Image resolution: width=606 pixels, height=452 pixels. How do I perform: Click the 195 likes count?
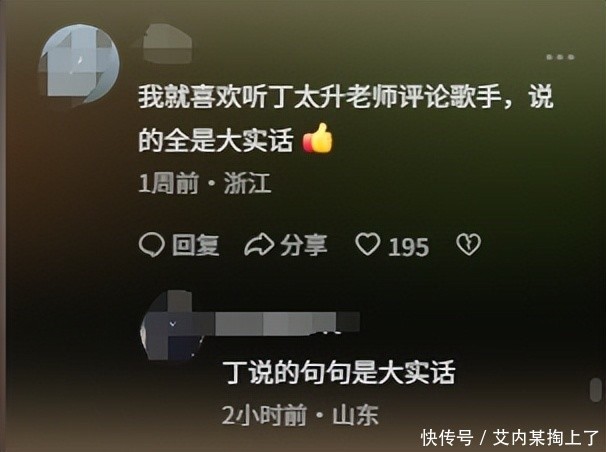click(409, 247)
